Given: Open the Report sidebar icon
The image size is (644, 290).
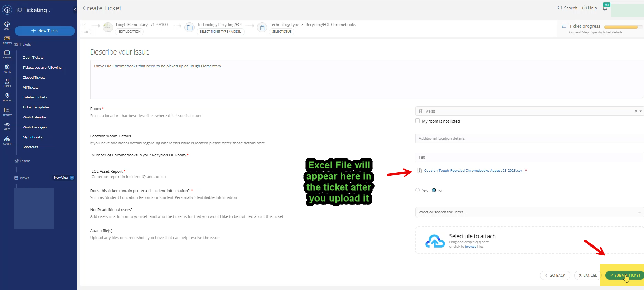Looking at the screenshot, I should coord(7,112).
